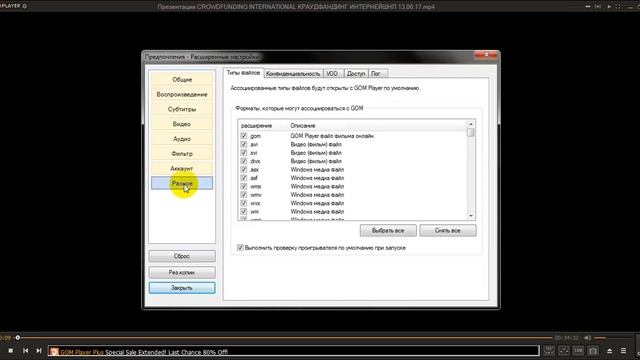This screenshot has height=360, width=640.
Task: Click scroll up arrow of file types list
Action: click(x=471, y=124)
